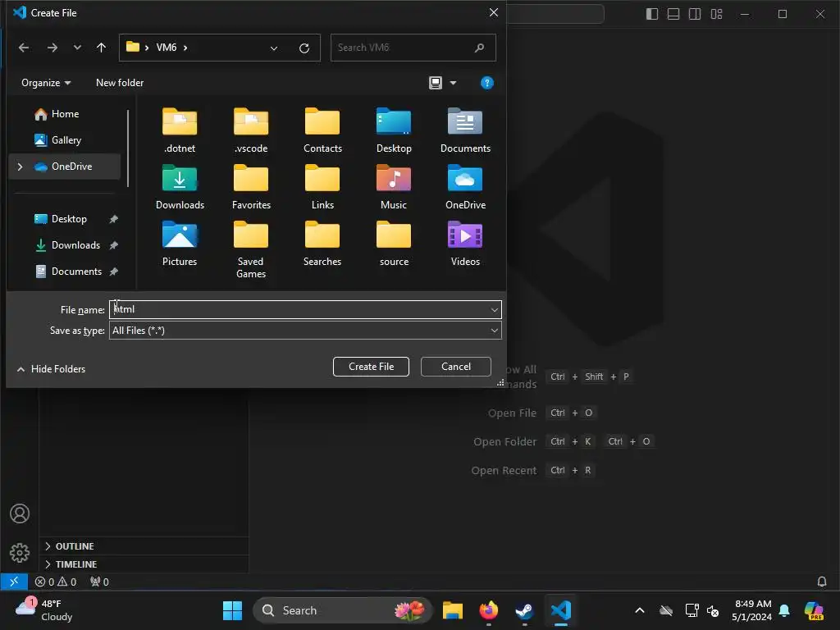Viewport: 840px width, 630px height.
Task: Toggle VS Code bottom panel
Action: 673,14
